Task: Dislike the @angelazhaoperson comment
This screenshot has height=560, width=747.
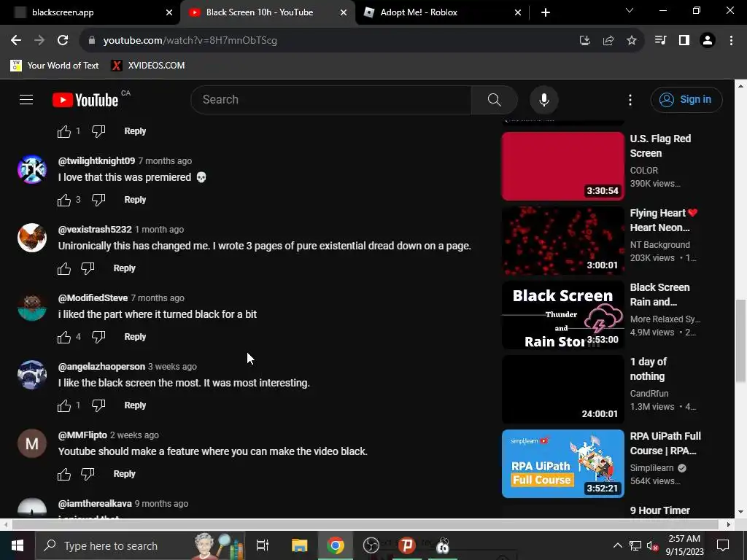Action: point(98,405)
